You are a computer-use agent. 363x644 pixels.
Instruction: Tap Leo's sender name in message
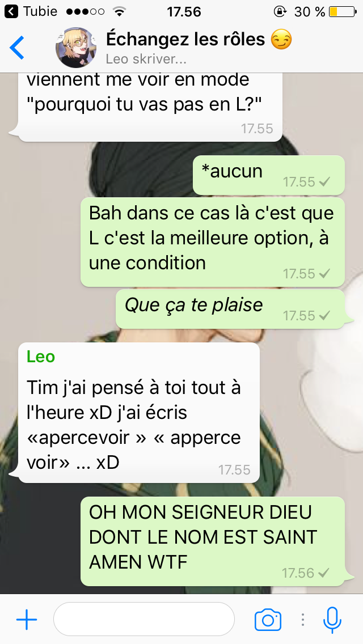(41, 357)
